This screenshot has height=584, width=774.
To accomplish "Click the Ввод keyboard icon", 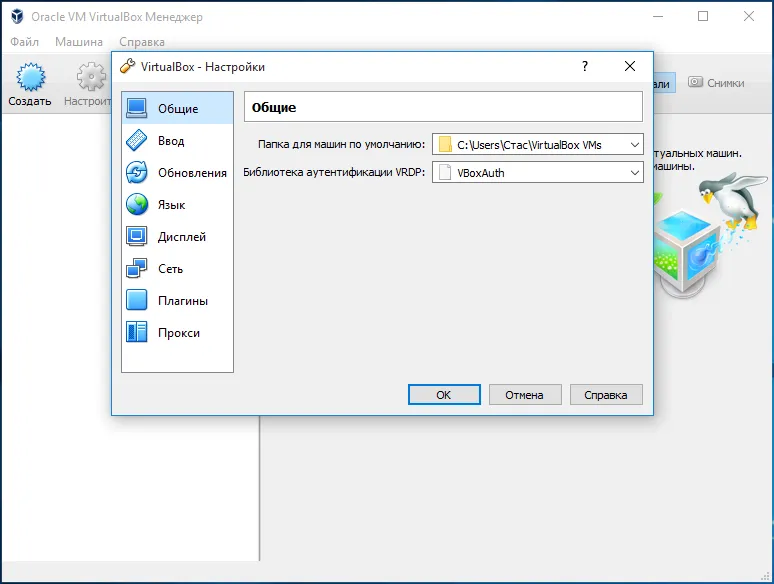I will (136, 140).
